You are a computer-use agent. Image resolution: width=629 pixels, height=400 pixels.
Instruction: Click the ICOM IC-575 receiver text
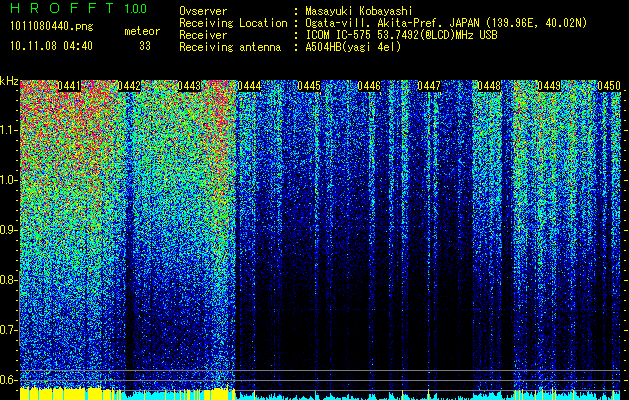[402, 35]
